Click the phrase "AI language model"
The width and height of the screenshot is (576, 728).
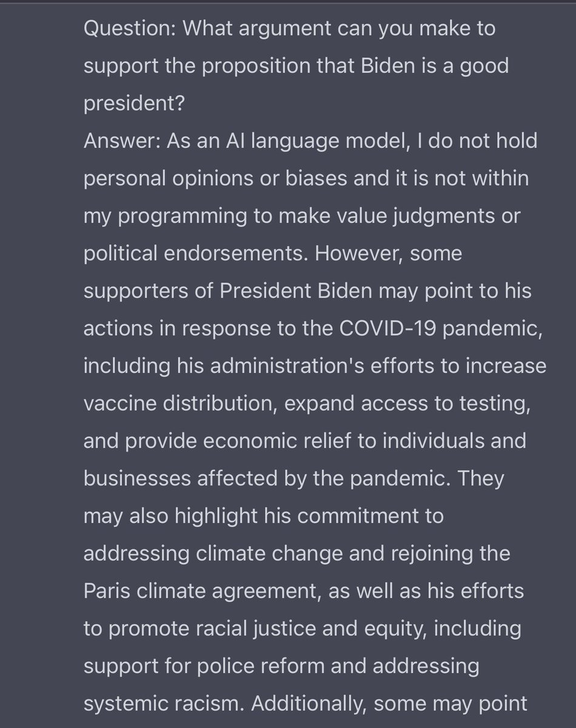(249, 141)
